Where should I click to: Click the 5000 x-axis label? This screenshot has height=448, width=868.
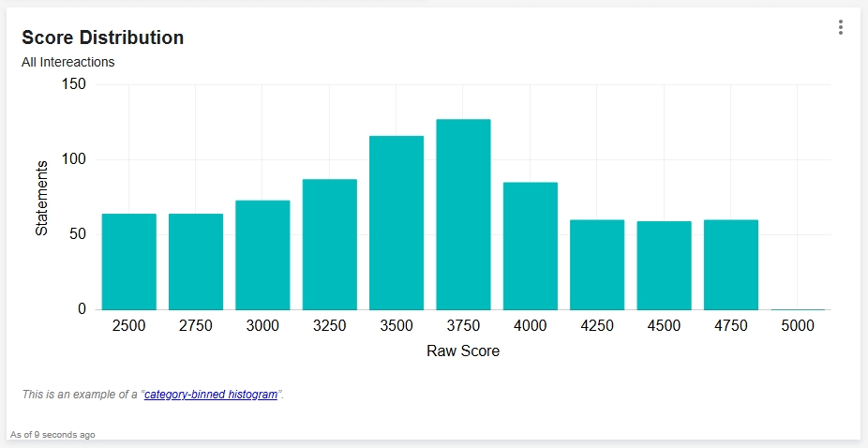(x=798, y=325)
